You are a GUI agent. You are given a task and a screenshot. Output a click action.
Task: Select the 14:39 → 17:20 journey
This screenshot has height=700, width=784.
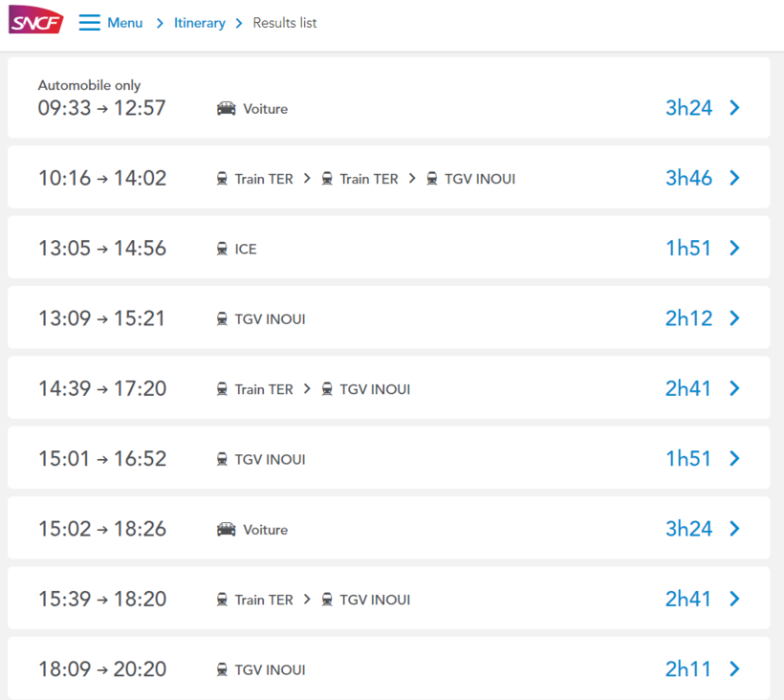click(102, 388)
